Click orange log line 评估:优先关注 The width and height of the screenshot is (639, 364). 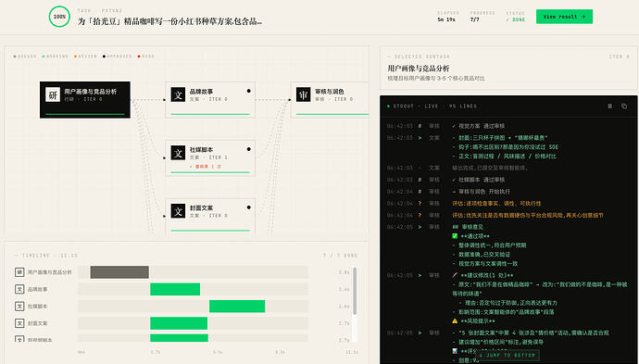click(x=528, y=215)
